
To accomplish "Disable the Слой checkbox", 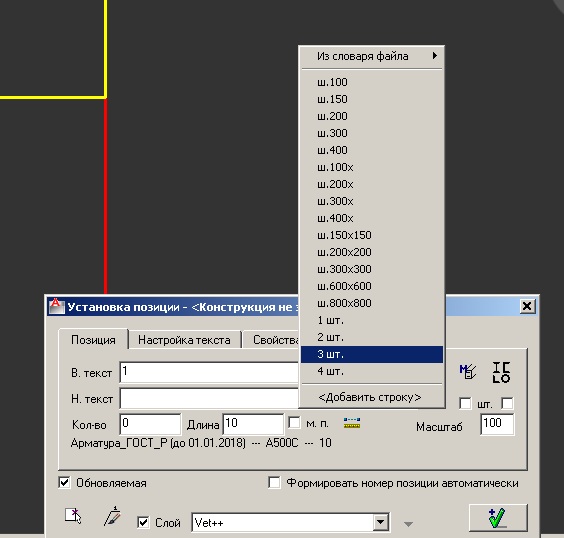I will pos(143,522).
